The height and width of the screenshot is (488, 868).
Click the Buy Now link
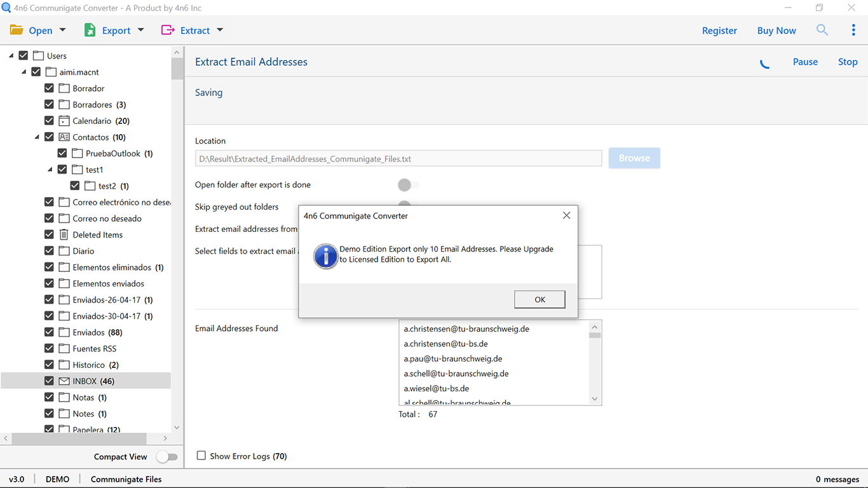coord(776,30)
